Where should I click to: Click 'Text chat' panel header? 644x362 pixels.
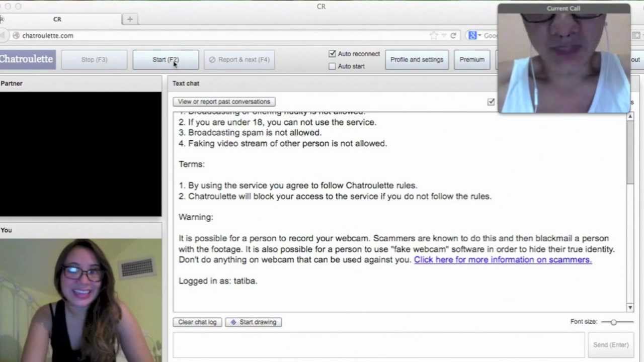(186, 83)
